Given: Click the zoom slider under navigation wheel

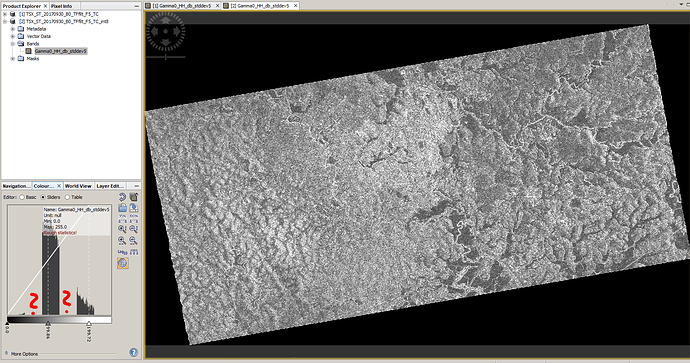Looking at the screenshot, I should pos(165,57).
